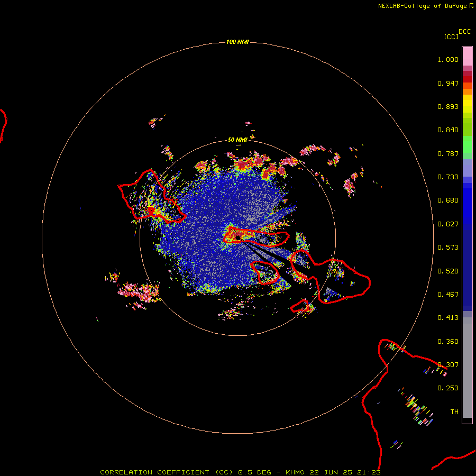Click the 0.840 legend value
This screenshot has height=476, width=476.
(x=448, y=130)
